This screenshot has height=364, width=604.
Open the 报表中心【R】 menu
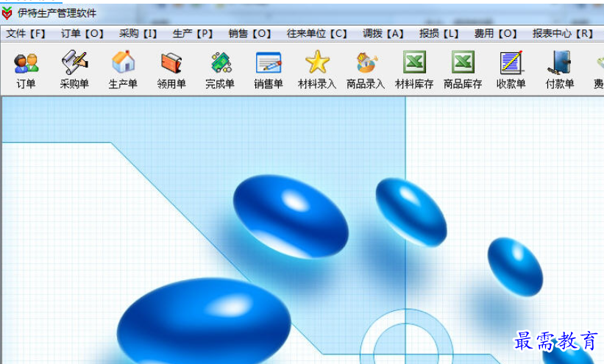click(x=563, y=34)
